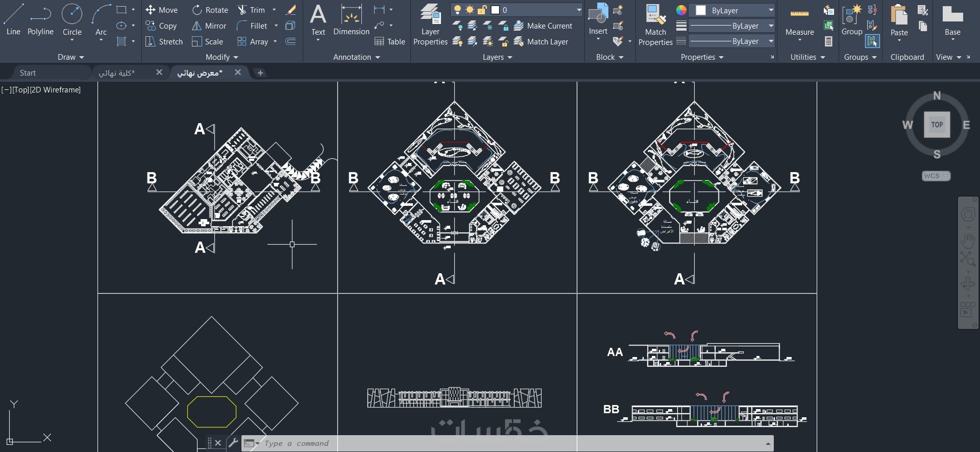
Task: Click Match Layer button
Action: pos(541,41)
